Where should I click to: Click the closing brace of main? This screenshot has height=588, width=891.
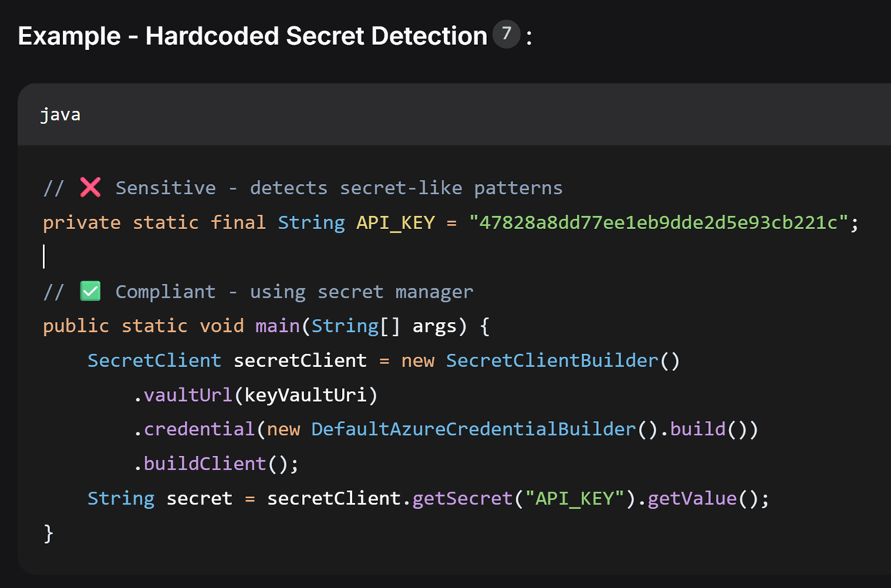[49, 532]
